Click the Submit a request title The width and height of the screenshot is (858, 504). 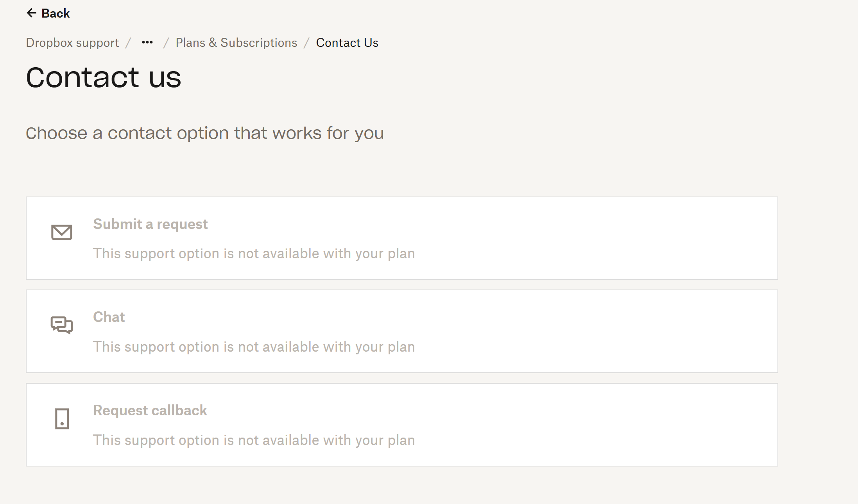150,224
